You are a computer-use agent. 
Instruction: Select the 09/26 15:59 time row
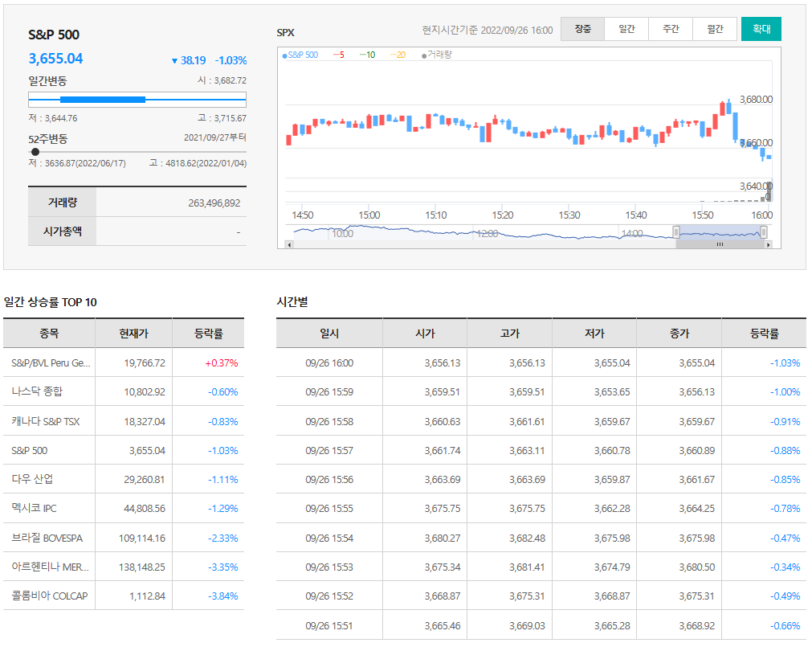coord(541,392)
